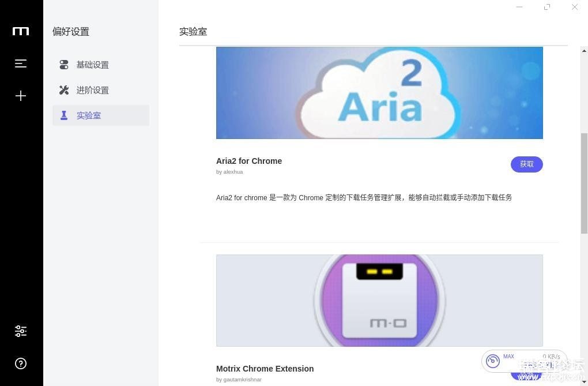Click the basic settings toggle icon
Screen dimensions: 588x386
coord(64,65)
